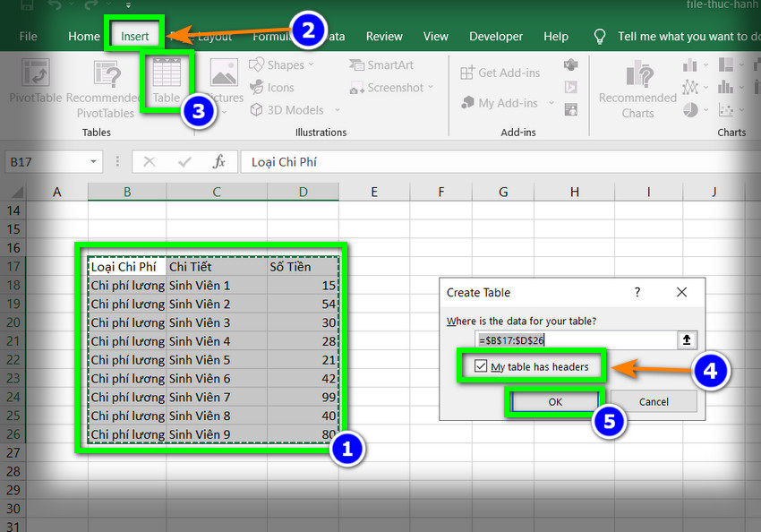Expand the Shapes dropdown
Image resolution: width=761 pixels, height=532 pixels.
311,64
